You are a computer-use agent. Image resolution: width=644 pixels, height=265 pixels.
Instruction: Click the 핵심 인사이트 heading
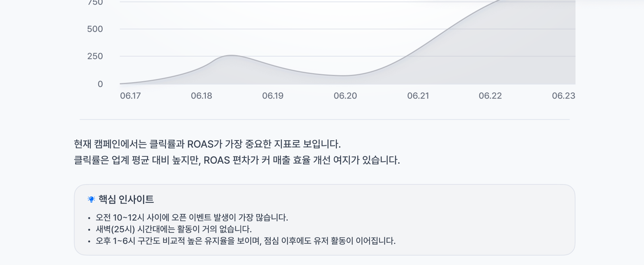[x=126, y=199]
